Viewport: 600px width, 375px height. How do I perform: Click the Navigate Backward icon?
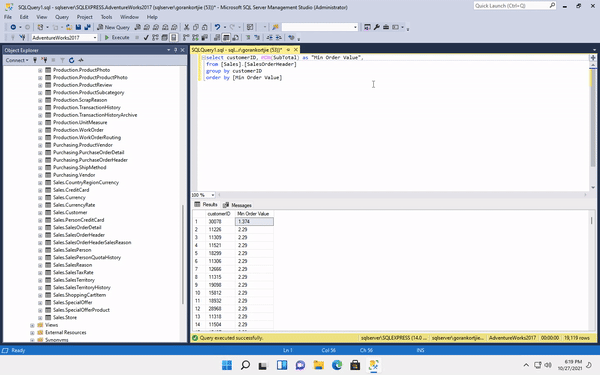[13, 27]
